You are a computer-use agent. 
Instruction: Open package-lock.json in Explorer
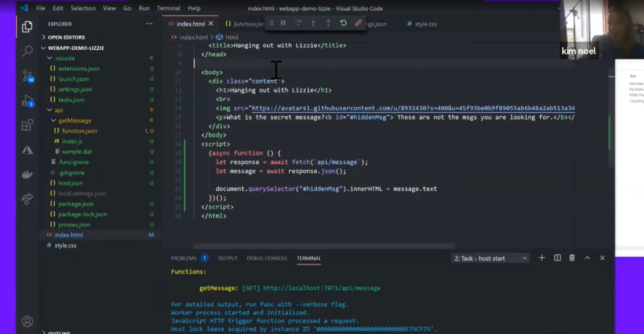[x=82, y=214]
